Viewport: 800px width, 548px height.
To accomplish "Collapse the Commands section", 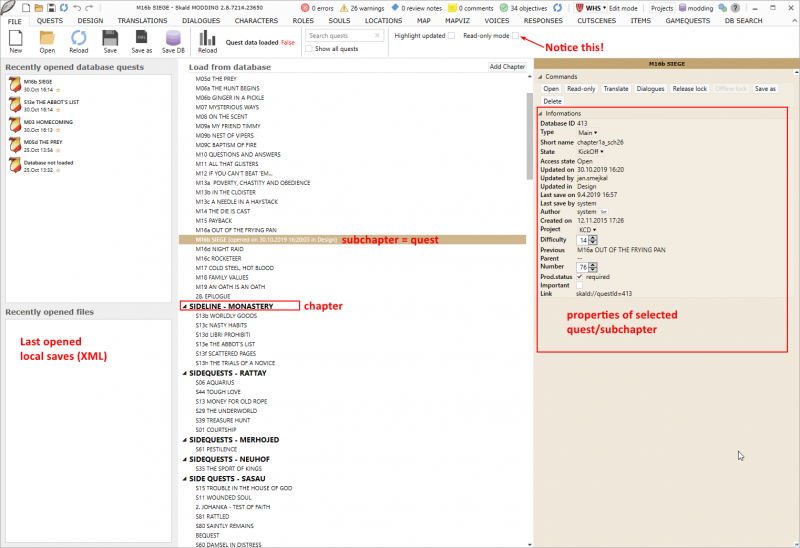I will coord(540,77).
